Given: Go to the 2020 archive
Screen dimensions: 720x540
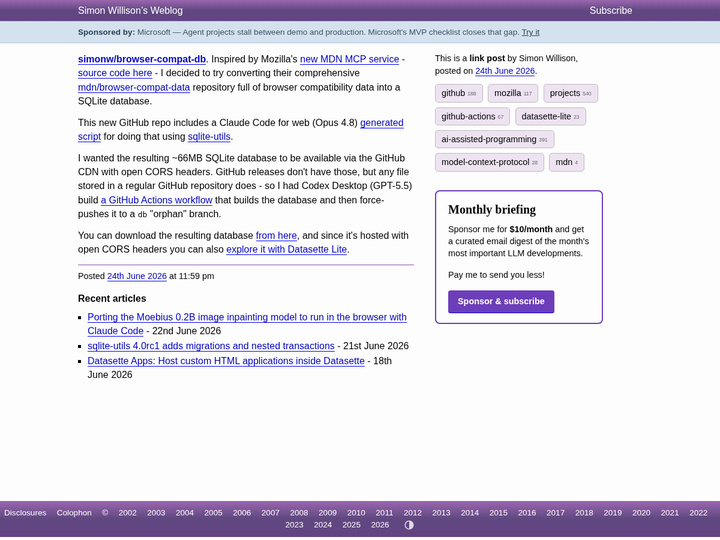Looking at the screenshot, I should [641, 512].
